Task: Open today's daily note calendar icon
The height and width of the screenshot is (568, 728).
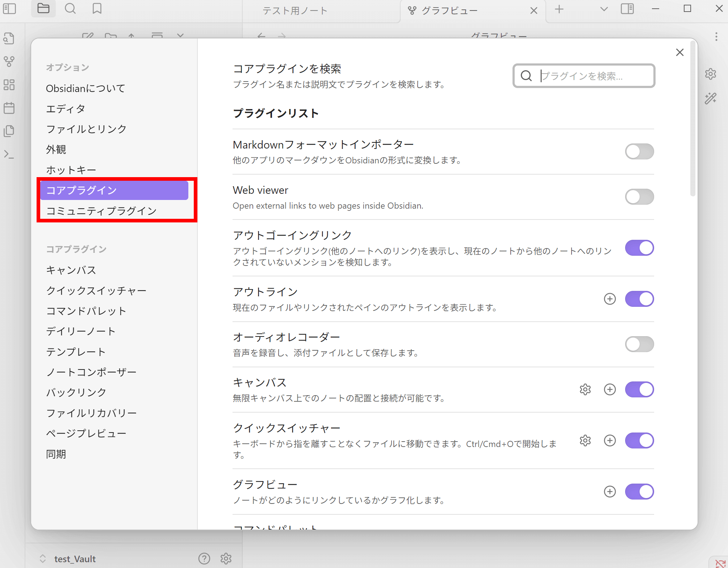Action: tap(9, 108)
